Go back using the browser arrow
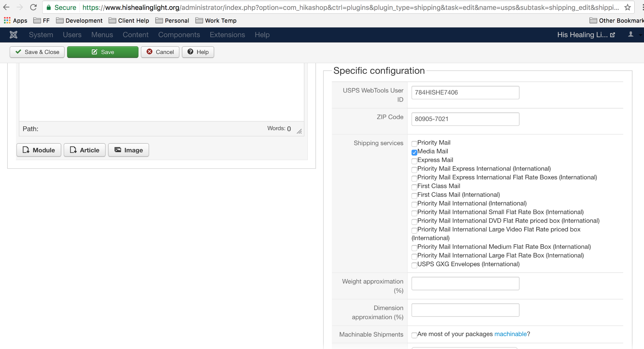This screenshot has width=644, height=349. tap(6, 7)
